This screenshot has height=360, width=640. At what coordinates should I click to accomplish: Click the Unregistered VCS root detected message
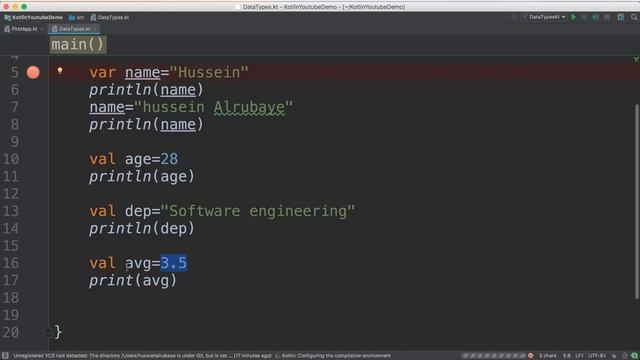142,356
